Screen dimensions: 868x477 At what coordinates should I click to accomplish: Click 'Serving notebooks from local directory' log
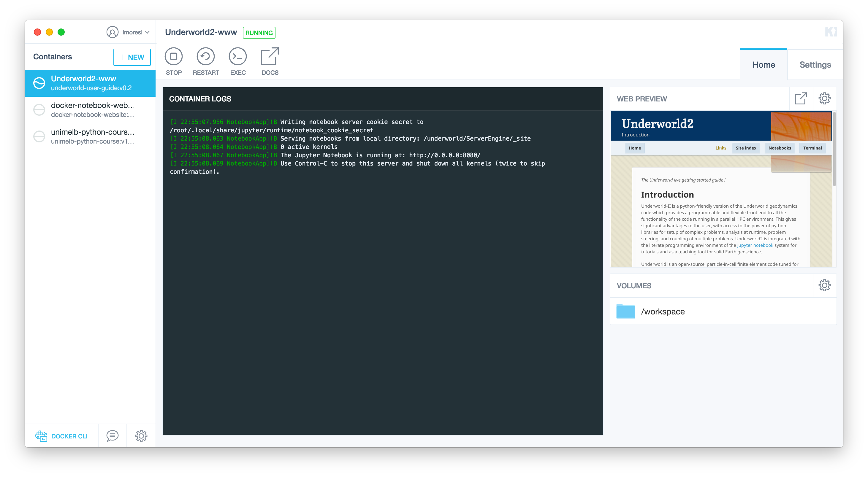tap(350, 138)
